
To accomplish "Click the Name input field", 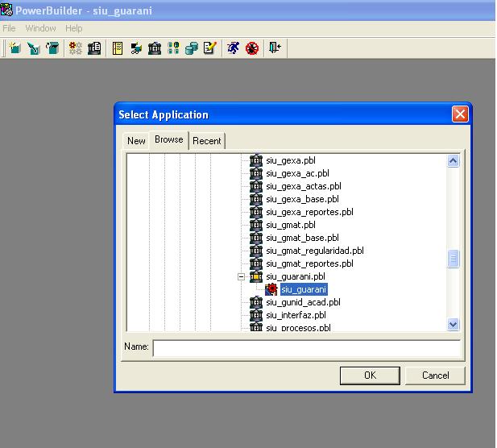I will 307,348.
